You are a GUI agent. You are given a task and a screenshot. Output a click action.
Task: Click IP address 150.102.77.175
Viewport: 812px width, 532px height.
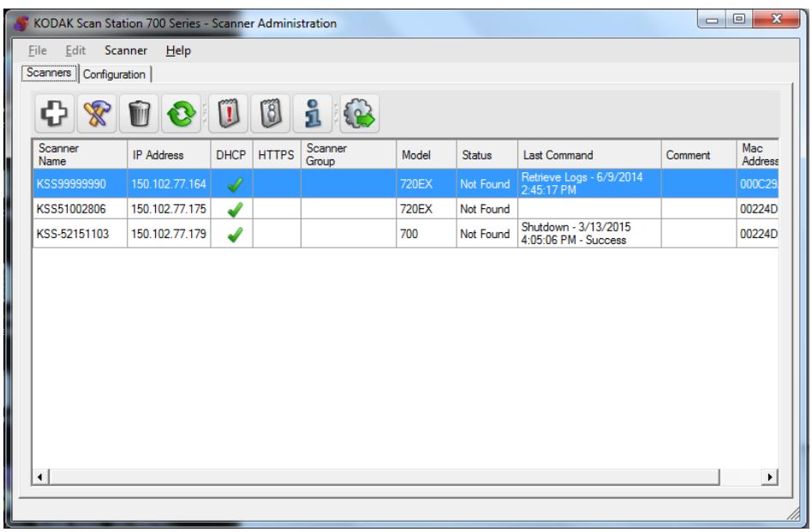coord(169,209)
